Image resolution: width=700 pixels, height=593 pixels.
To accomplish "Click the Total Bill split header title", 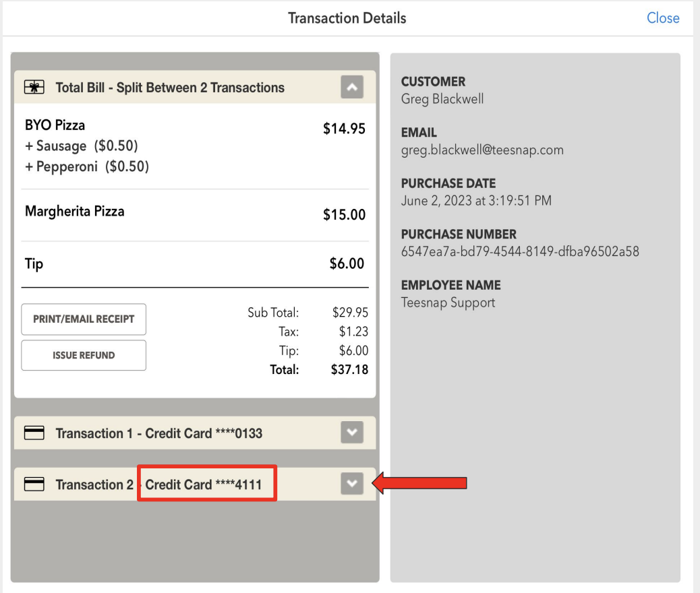I will pyautogui.click(x=170, y=88).
